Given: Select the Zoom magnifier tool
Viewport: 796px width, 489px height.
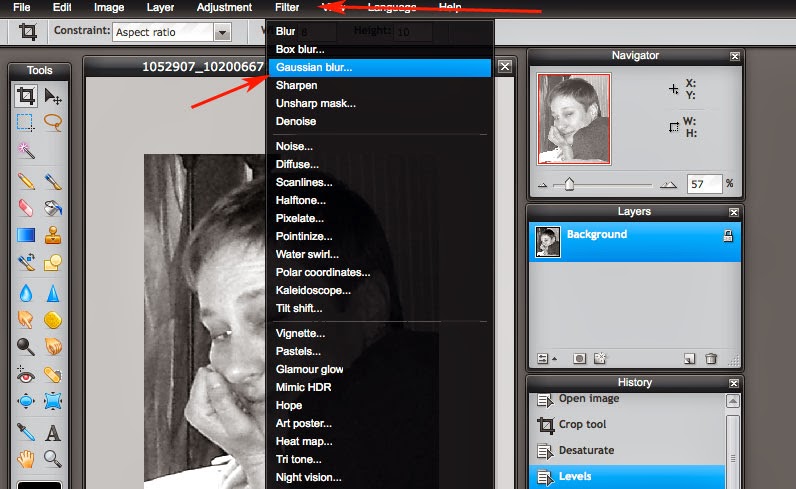Looking at the screenshot, I should coord(53,459).
